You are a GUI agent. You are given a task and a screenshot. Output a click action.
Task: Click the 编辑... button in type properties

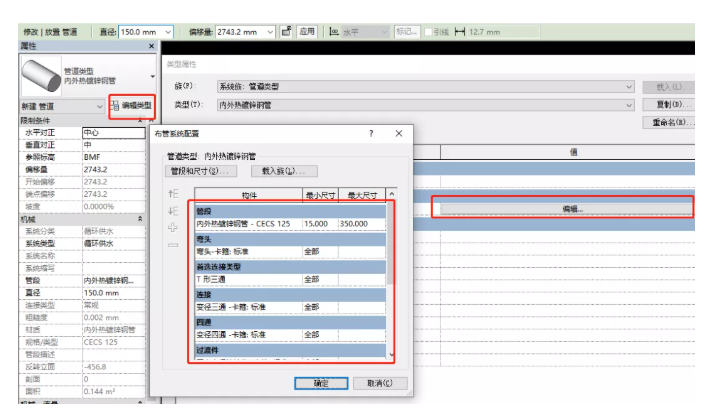(x=566, y=209)
